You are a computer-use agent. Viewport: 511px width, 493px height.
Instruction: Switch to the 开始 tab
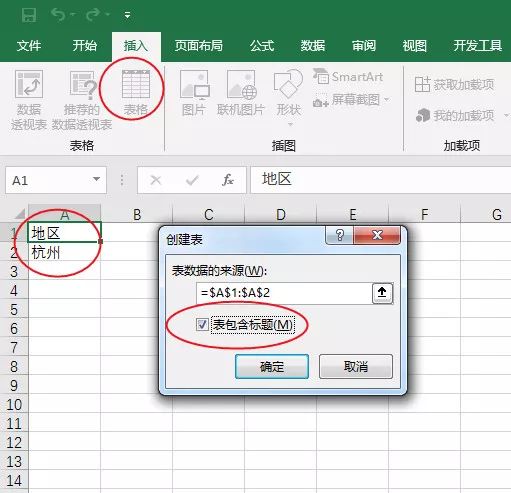pos(85,46)
